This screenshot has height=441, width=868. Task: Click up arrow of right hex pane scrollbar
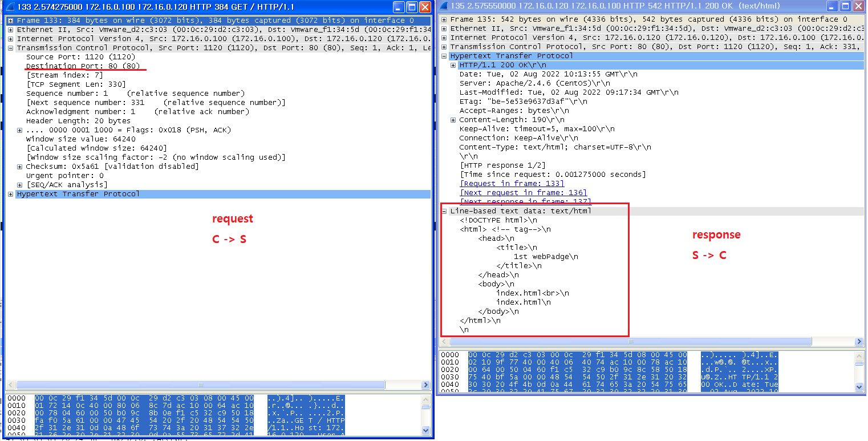[859, 355]
